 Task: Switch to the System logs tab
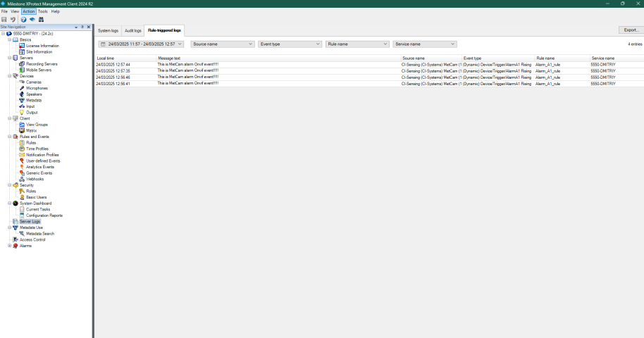tap(108, 31)
